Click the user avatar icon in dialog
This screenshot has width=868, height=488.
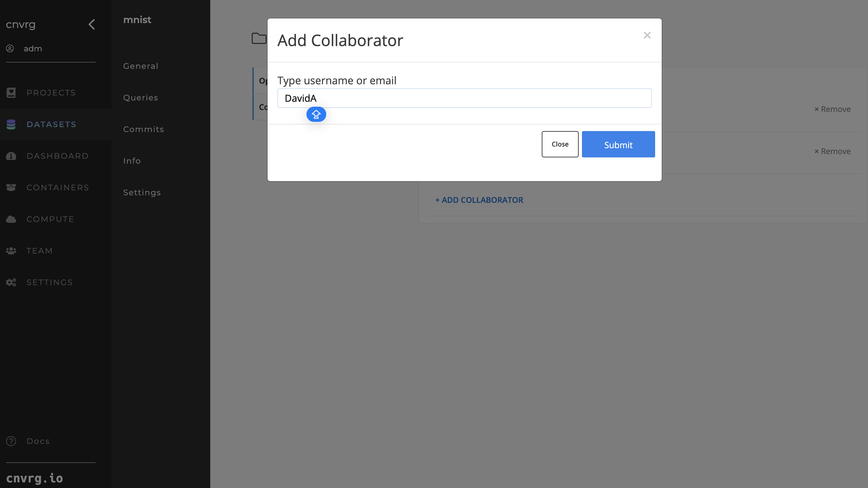click(316, 114)
